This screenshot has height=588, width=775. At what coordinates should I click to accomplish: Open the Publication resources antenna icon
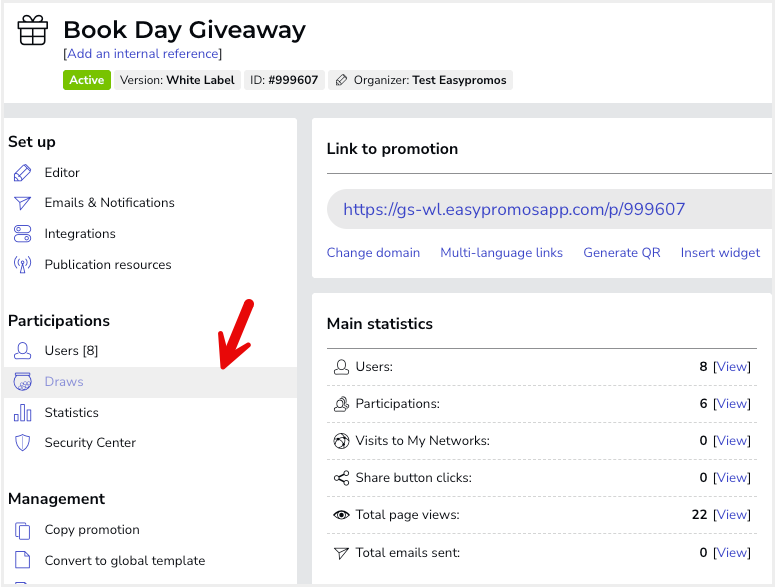[x=22, y=265]
